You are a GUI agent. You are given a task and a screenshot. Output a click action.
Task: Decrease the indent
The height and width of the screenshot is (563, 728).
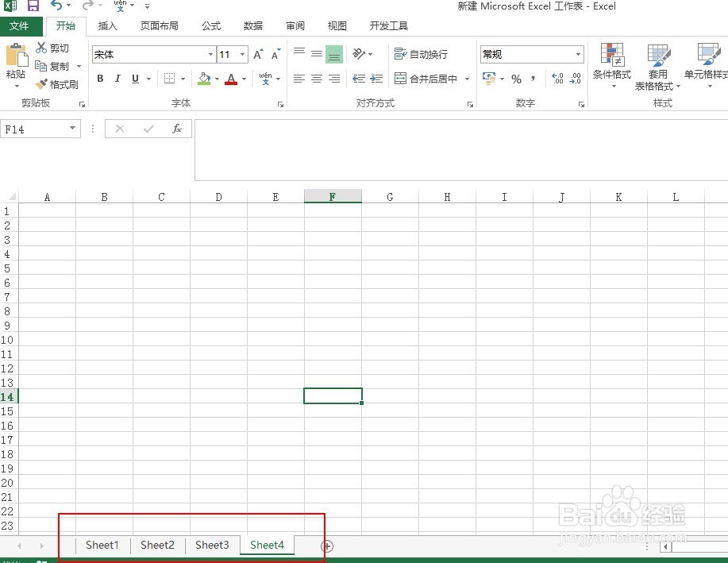(x=358, y=79)
